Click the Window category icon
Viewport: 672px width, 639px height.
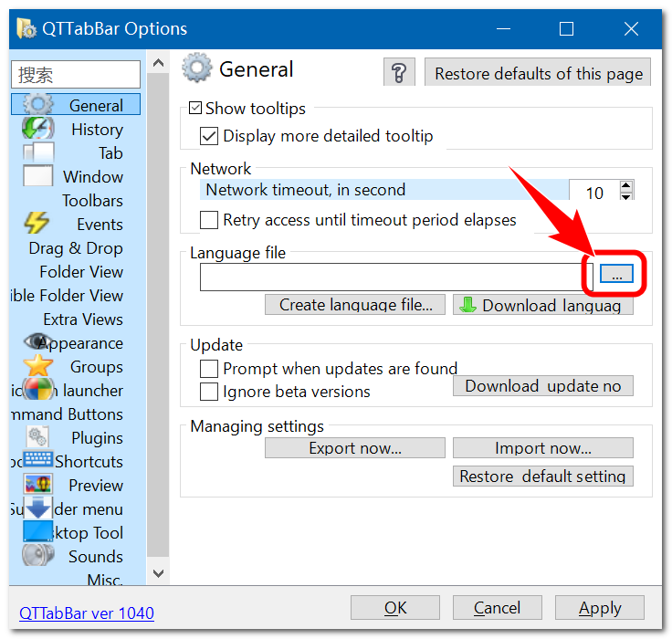pyautogui.click(x=38, y=175)
